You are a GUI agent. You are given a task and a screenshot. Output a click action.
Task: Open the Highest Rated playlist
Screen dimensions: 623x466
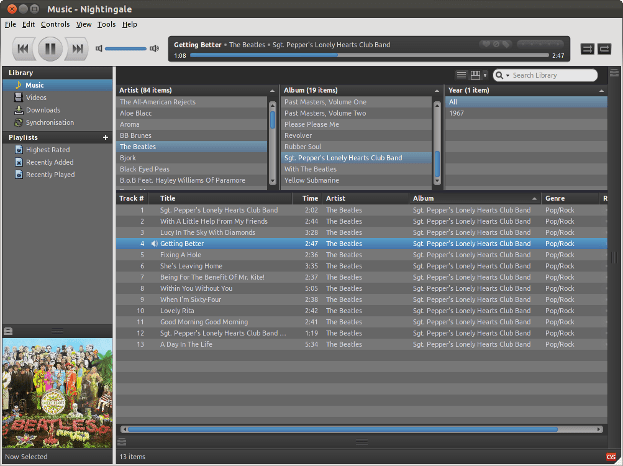pos(49,149)
